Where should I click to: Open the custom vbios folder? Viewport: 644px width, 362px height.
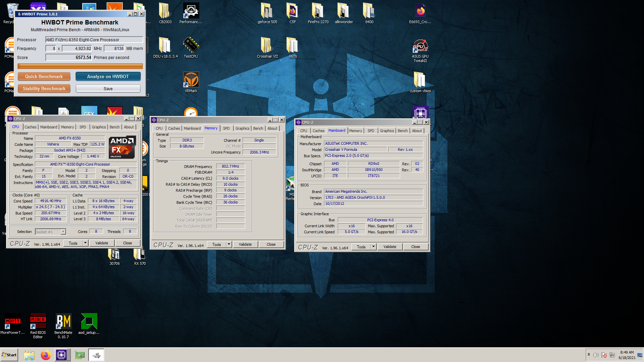tap(420, 82)
